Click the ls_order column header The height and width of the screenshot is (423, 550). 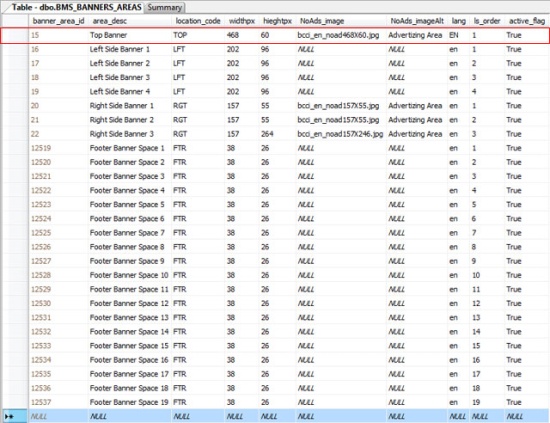click(487, 21)
